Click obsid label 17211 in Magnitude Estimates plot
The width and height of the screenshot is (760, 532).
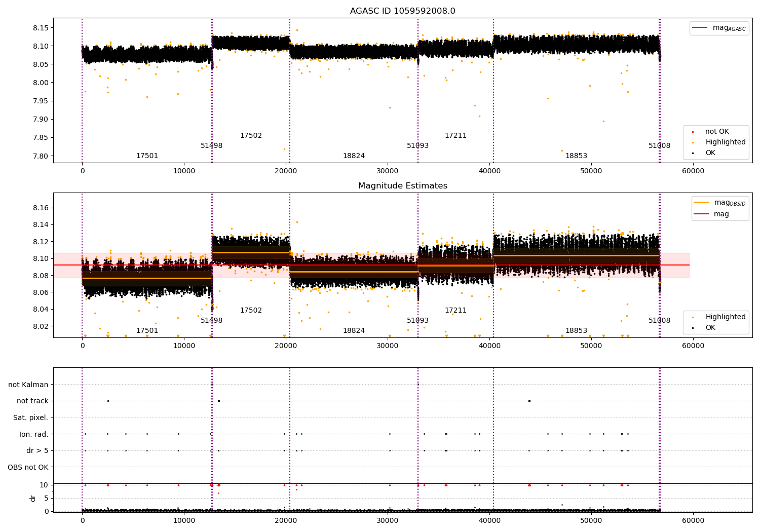point(456,311)
